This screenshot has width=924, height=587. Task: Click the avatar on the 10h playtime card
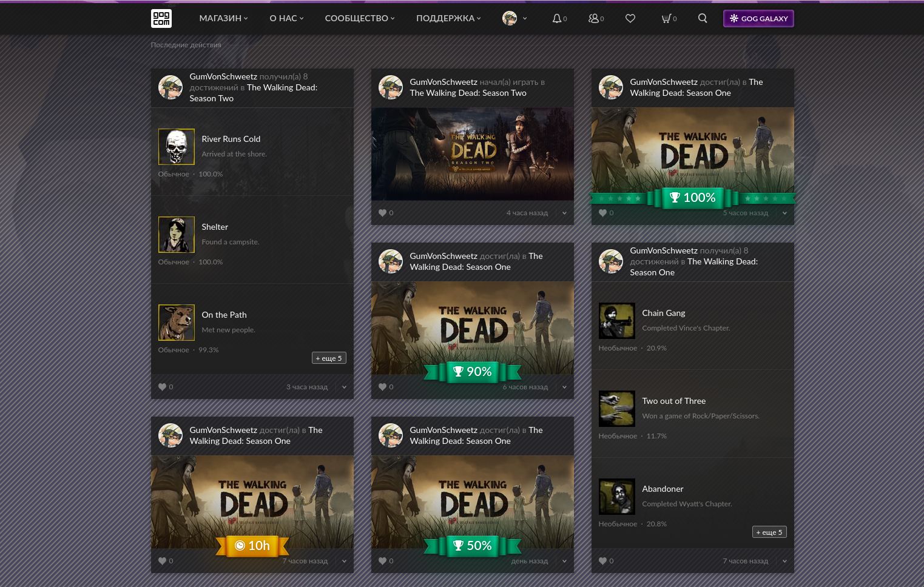pos(170,435)
